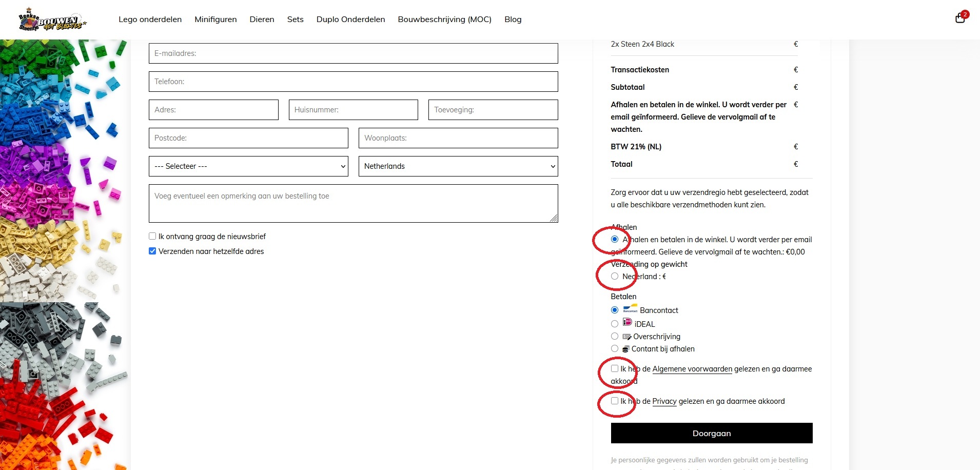Uncheck Verzenden naar hetzelfde adres

pyautogui.click(x=152, y=251)
